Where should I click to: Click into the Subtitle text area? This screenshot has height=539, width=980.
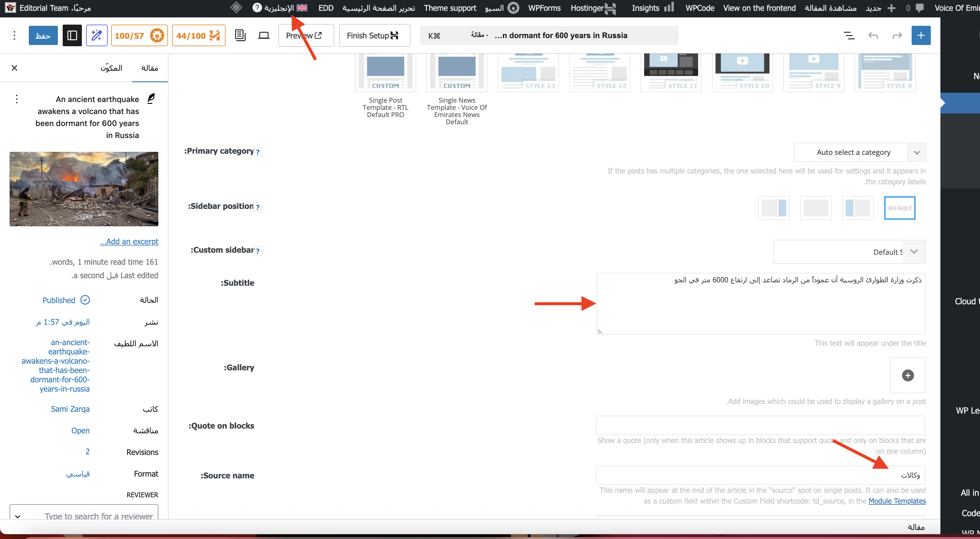point(761,304)
